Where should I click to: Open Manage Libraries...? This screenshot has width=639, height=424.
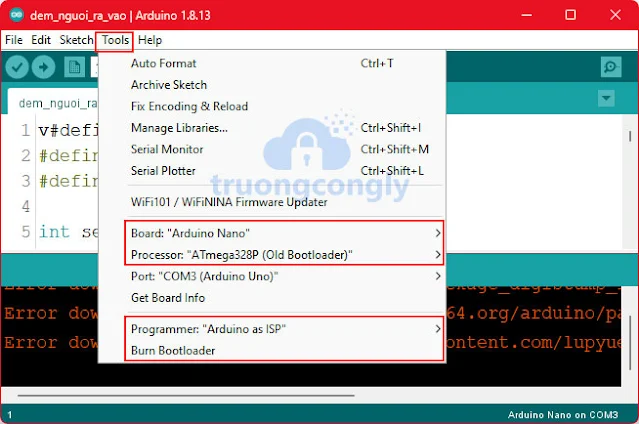point(272,128)
